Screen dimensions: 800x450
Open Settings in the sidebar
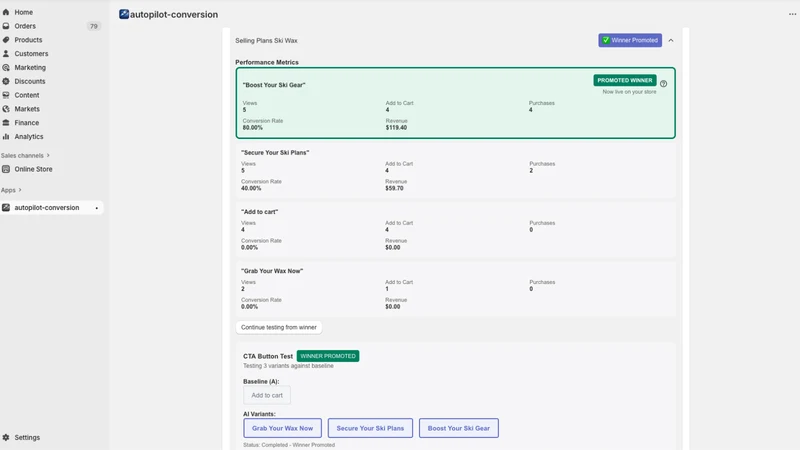pos(27,437)
